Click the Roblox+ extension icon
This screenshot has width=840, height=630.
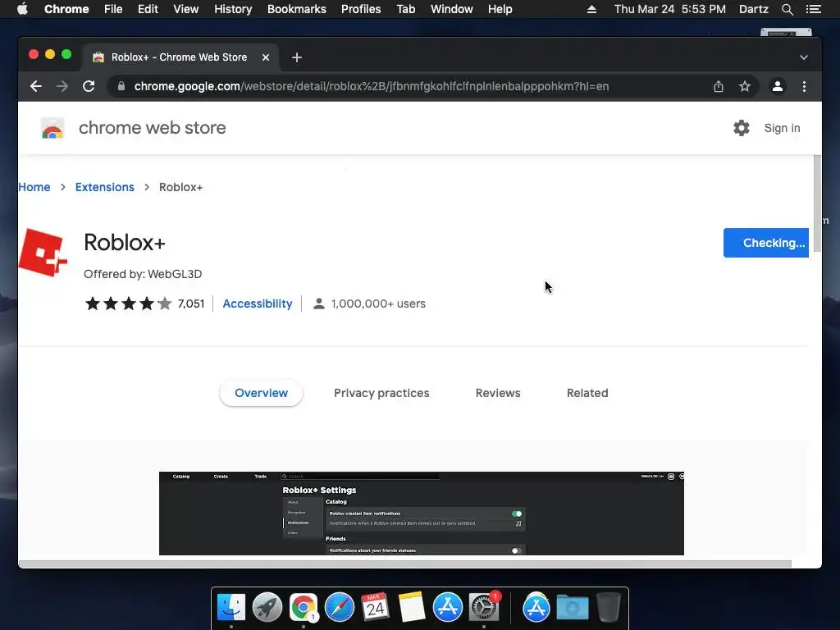(43, 253)
